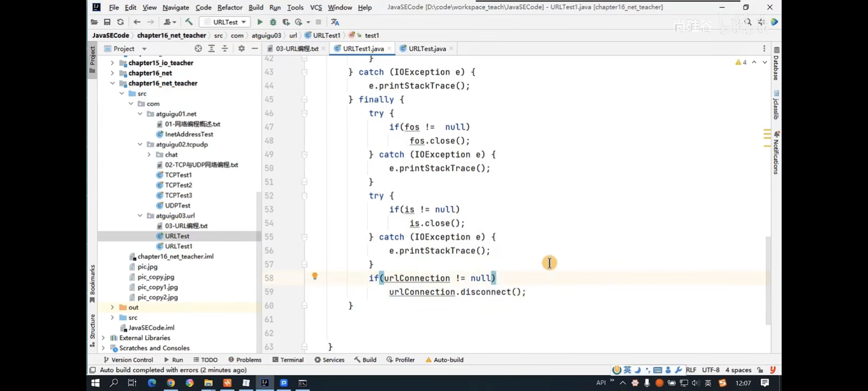Toggle fold marker on line 52
This screenshot has height=391, width=868.
pos(304,196)
